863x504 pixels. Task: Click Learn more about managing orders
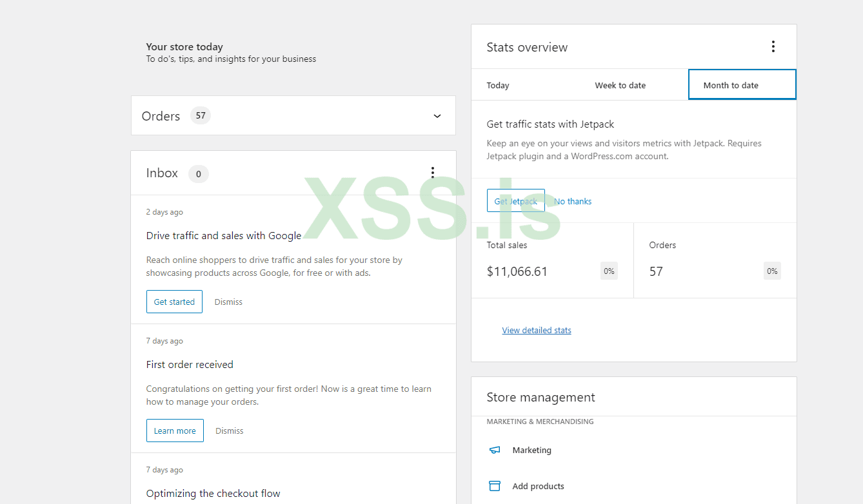pyautogui.click(x=175, y=431)
